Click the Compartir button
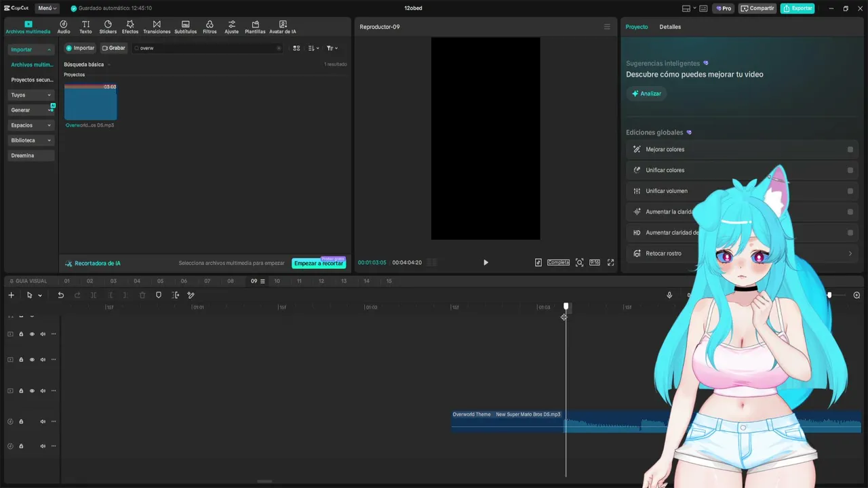 pyautogui.click(x=757, y=8)
